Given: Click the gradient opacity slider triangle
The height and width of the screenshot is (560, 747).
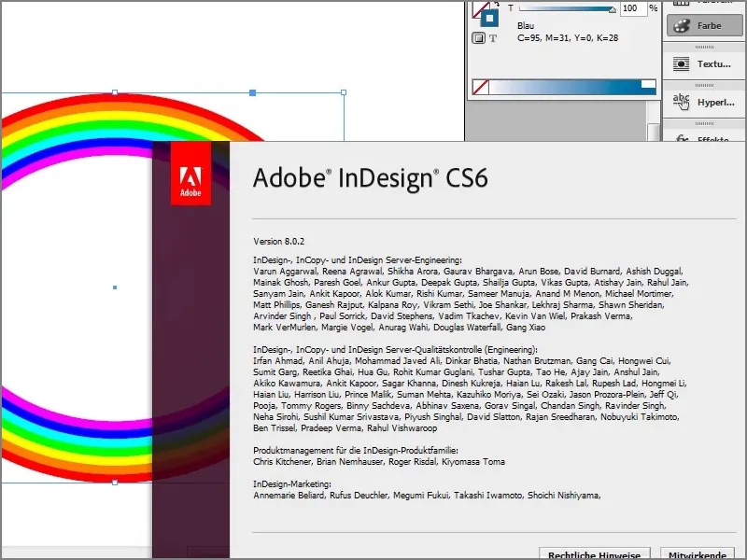Looking at the screenshot, I should [613, 8].
